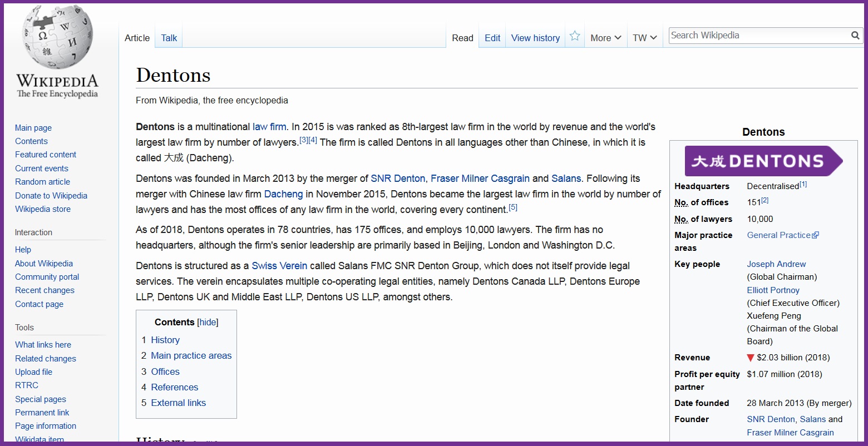The height and width of the screenshot is (446, 868).
Task: Open Elliott Portnoy link
Action: (x=773, y=290)
